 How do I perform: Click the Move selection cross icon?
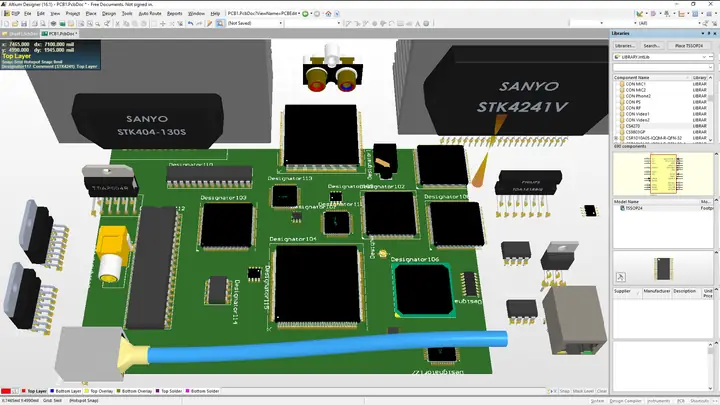pos(163,23)
